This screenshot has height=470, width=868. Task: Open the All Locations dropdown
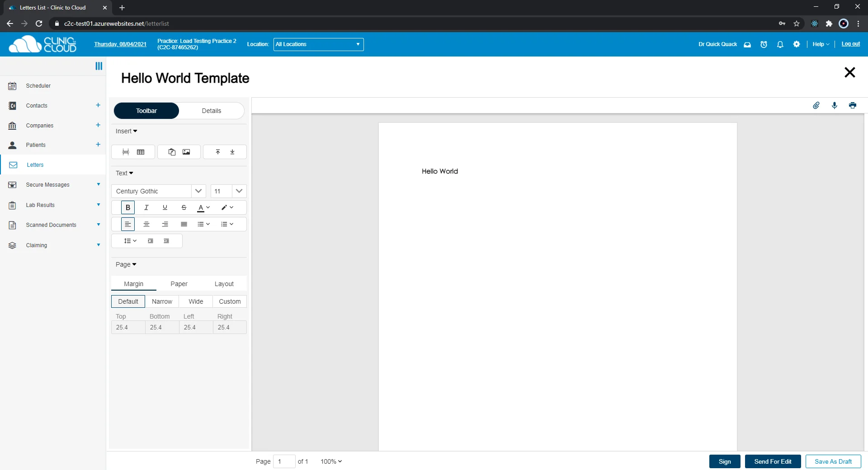click(318, 44)
